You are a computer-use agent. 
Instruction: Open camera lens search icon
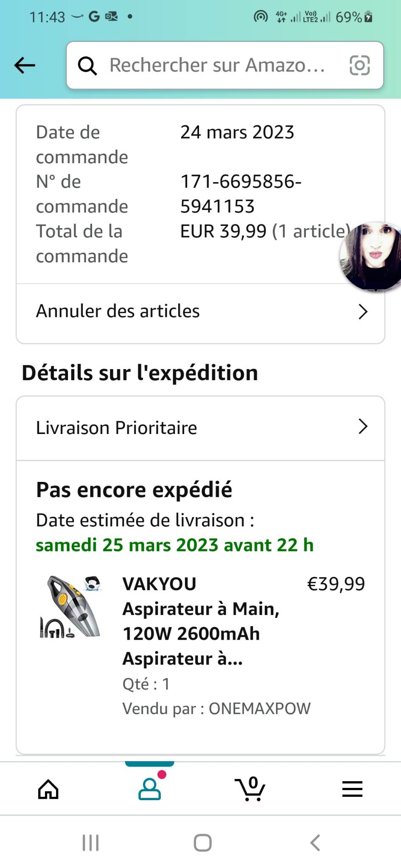pyautogui.click(x=359, y=65)
